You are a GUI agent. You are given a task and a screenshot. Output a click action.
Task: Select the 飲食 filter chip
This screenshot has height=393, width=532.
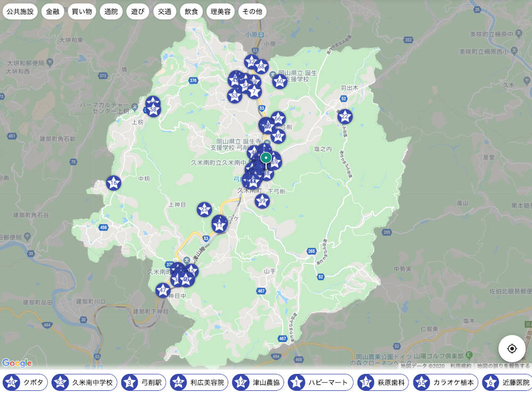(191, 12)
